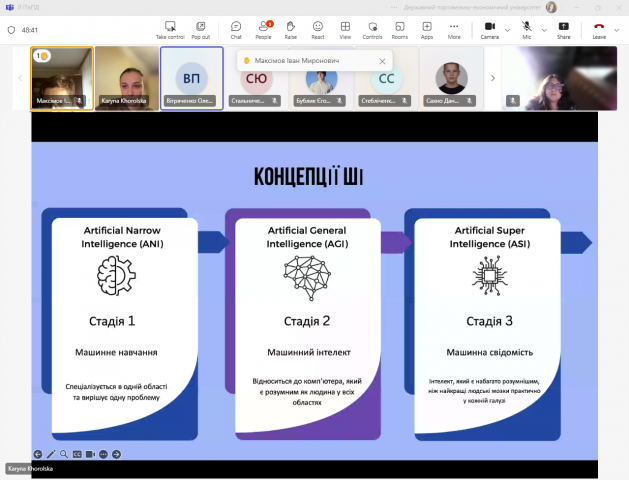The height and width of the screenshot is (480, 629).
Task: Open the More actions menu
Action: (454, 29)
